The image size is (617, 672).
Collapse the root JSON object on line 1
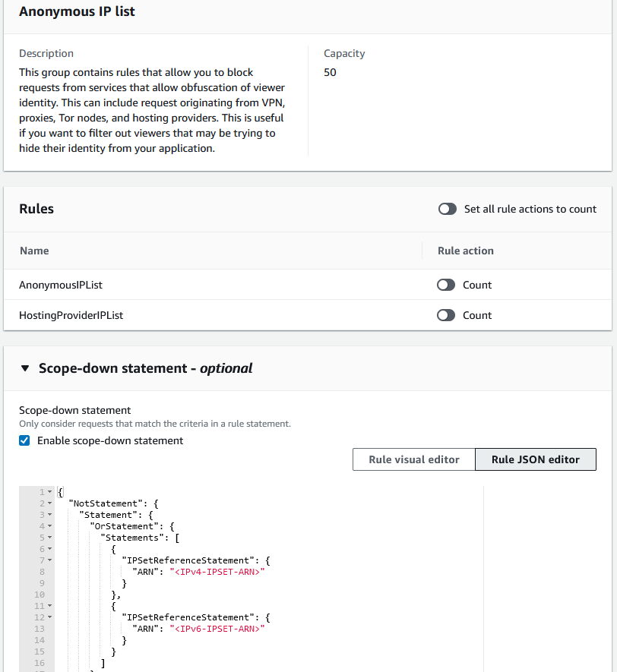[49, 492]
